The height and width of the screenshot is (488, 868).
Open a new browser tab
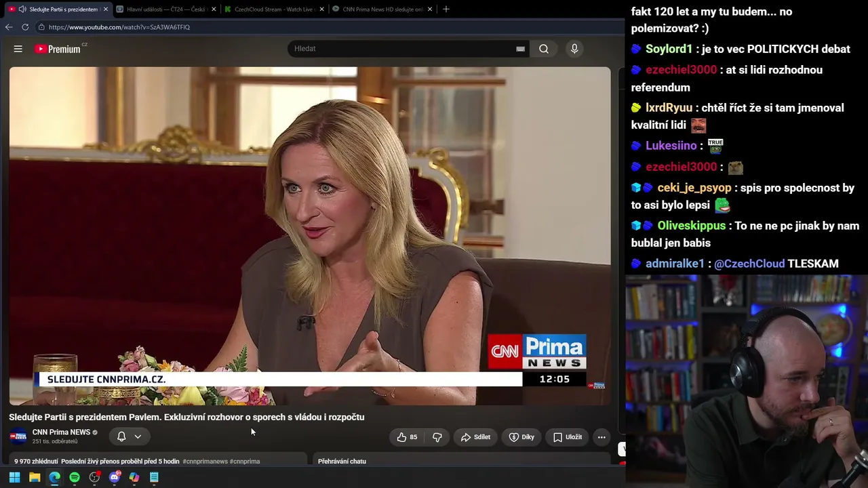tap(446, 9)
